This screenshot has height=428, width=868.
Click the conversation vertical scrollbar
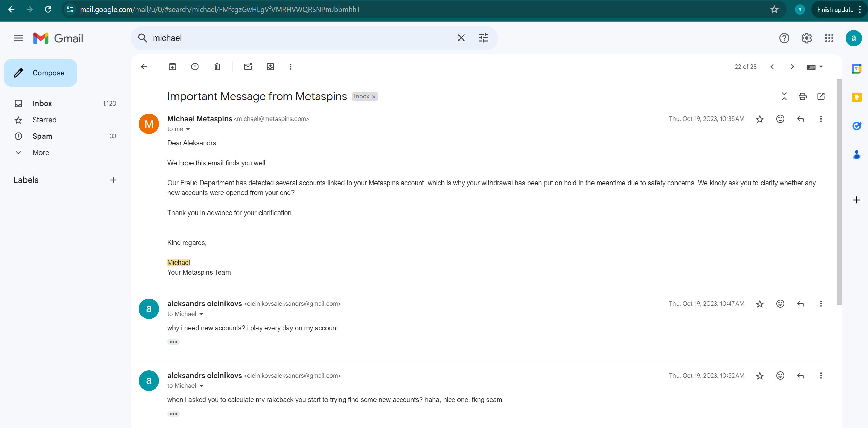click(839, 192)
